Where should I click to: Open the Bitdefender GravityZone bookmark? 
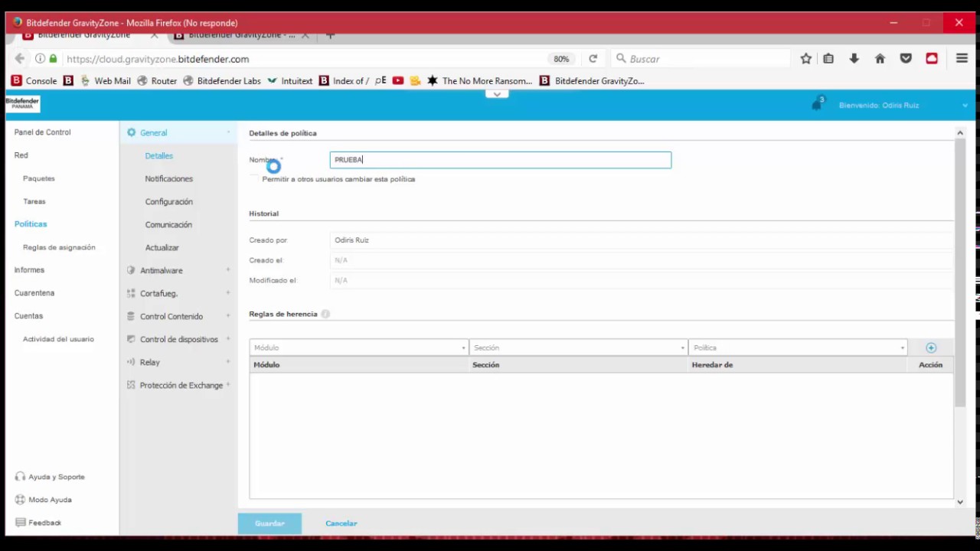click(x=592, y=80)
